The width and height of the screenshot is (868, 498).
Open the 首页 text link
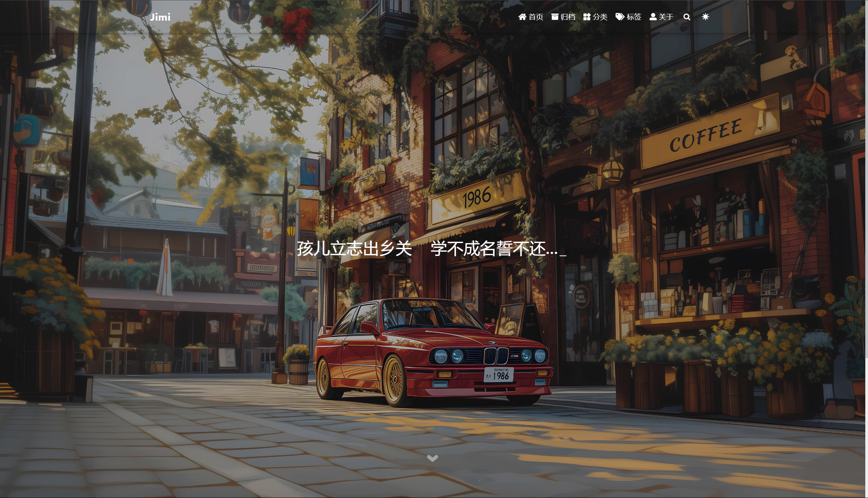(536, 17)
